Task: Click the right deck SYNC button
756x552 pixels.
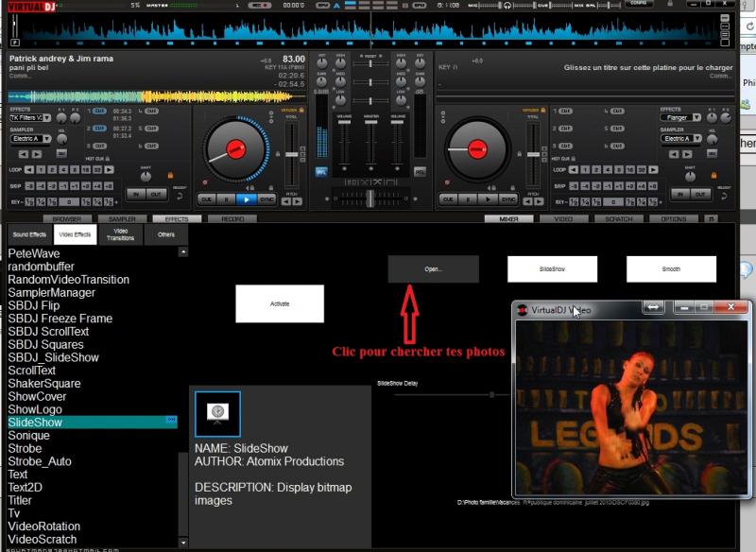Action: [507, 199]
